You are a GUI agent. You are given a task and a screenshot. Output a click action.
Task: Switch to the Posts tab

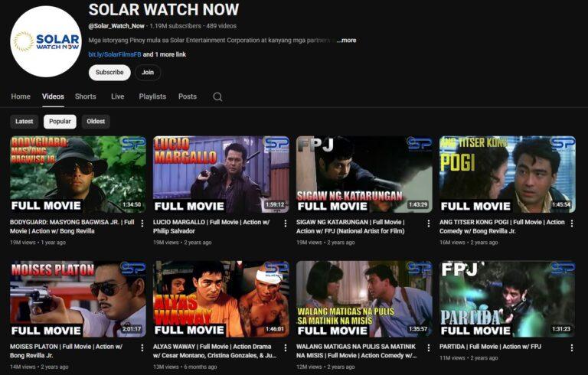(x=188, y=96)
